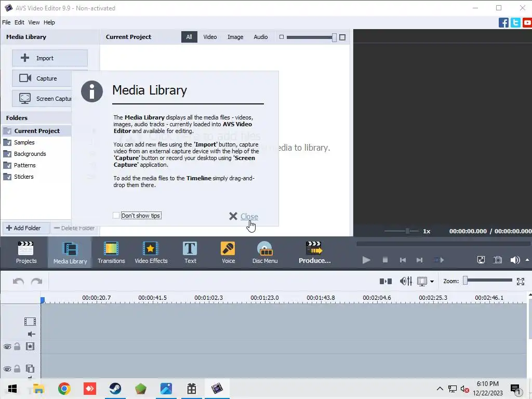
Task: Click the preview seek progress bar
Action: click(443, 244)
